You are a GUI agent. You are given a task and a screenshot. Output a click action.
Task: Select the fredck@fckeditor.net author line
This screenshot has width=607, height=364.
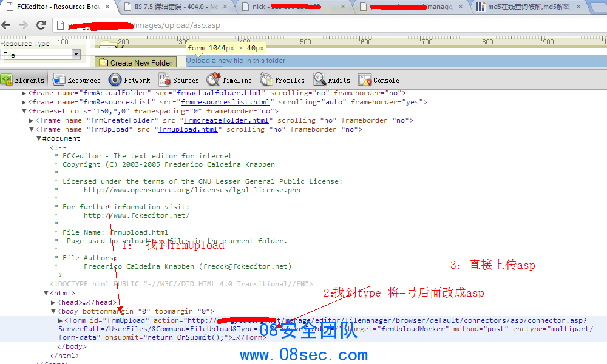click(188, 266)
